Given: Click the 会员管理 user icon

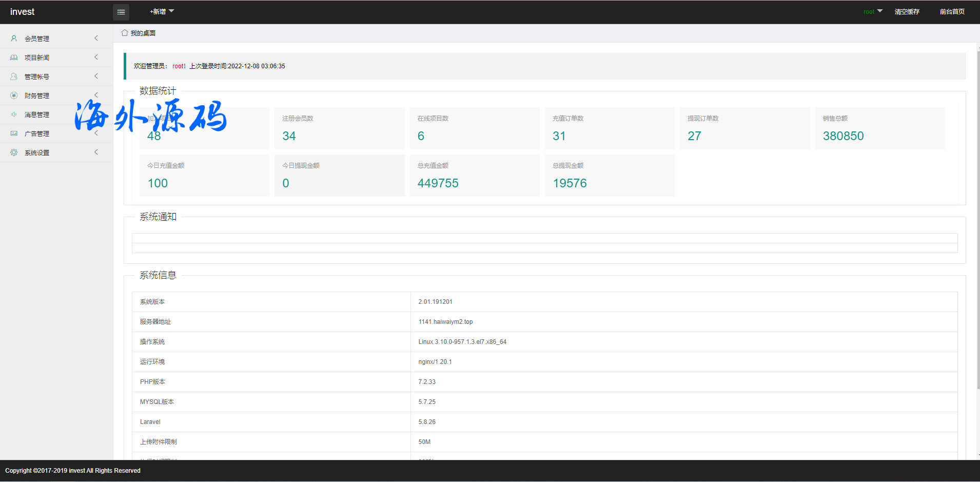Looking at the screenshot, I should [14, 38].
